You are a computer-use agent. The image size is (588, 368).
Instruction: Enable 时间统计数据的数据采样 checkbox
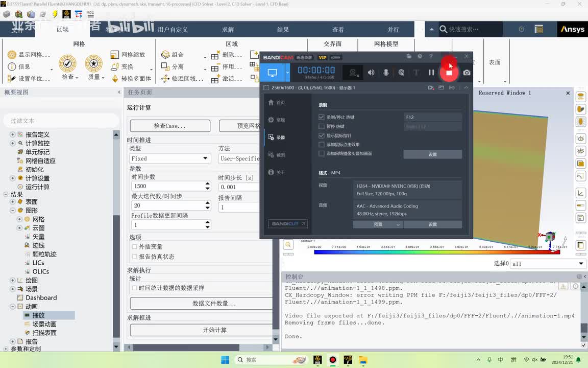click(134, 288)
